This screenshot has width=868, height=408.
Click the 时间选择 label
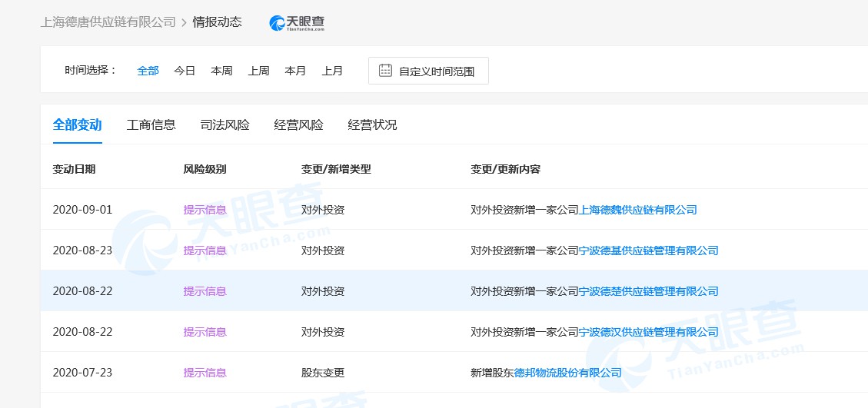pos(91,71)
